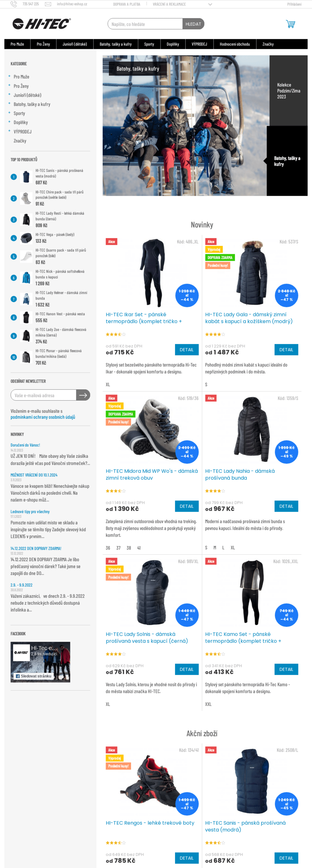The width and height of the screenshot is (312, 868).
Task: Open Hodnocení obchodu menu item
Action: 235,44
